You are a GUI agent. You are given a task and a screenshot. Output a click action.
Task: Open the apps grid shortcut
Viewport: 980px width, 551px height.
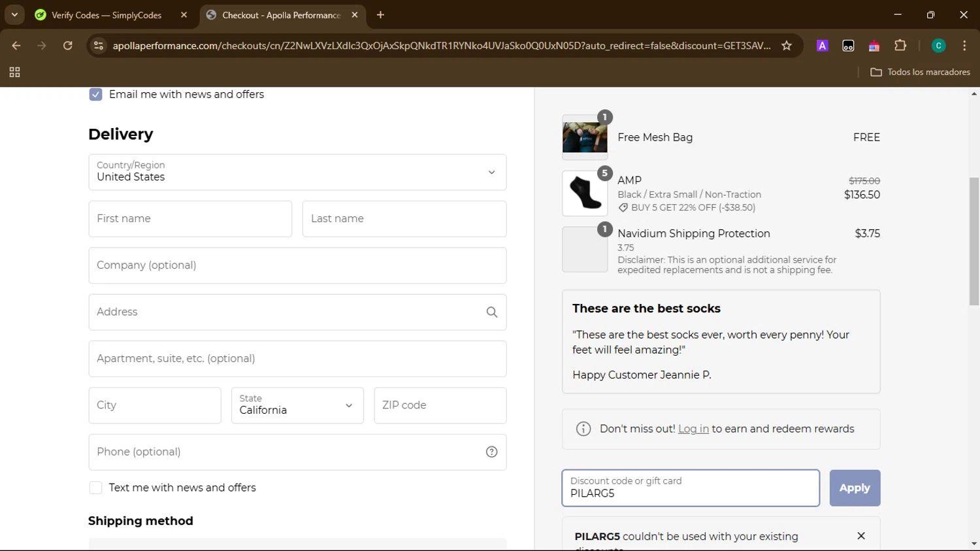point(14,73)
